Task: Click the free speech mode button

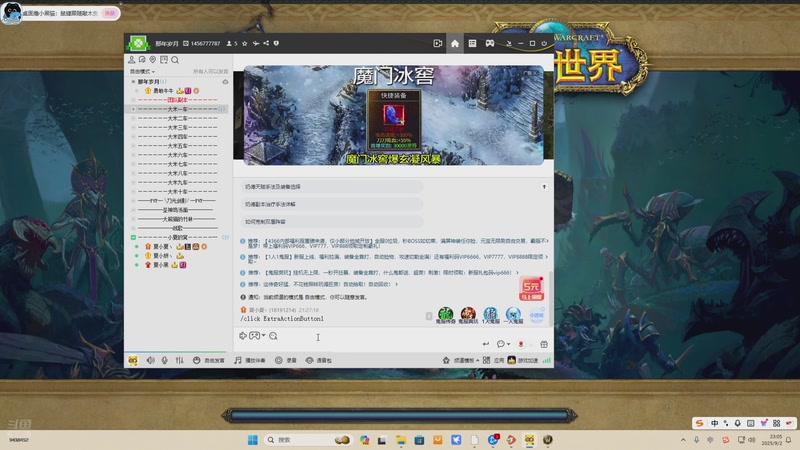Action: pos(209,360)
